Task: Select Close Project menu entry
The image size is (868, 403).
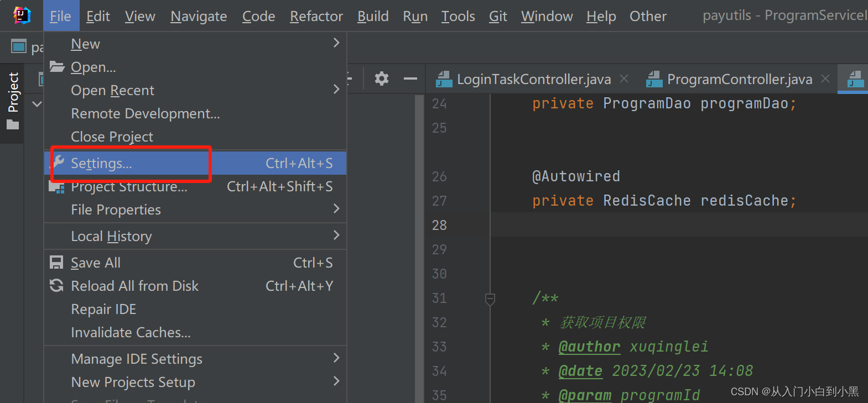Action: 195,137
